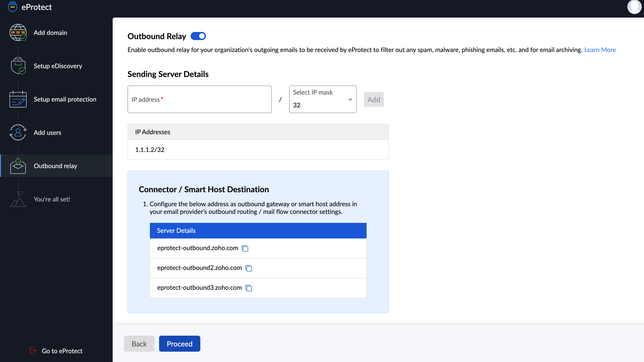This screenshot has height=362, width=644.
Task: Click the Add domain globe icon
Action: 18,32
